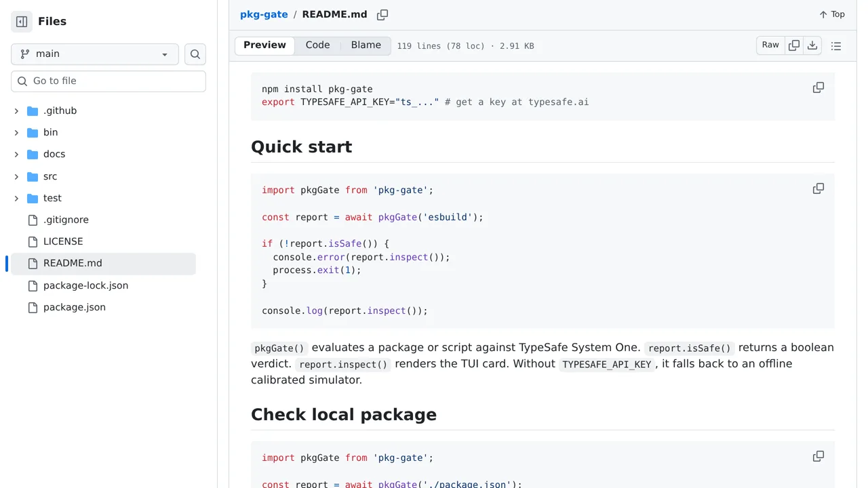Open package-lock.json file

coord(85,286)
